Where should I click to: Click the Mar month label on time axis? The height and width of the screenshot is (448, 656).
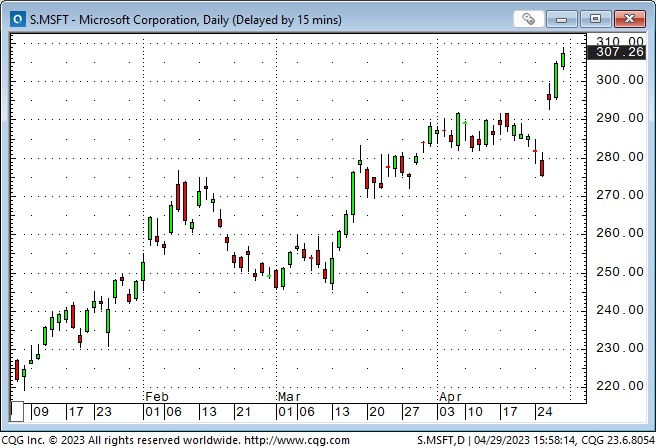tap(289, 397)
